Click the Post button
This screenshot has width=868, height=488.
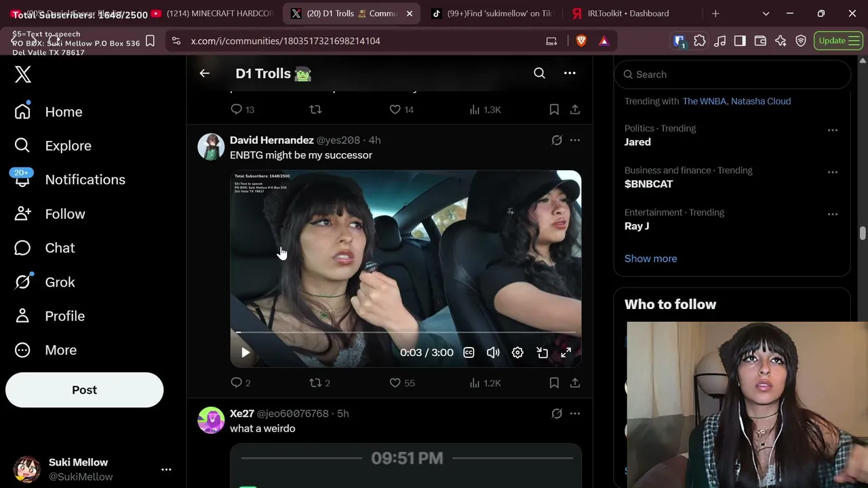[x=84, y=390]
